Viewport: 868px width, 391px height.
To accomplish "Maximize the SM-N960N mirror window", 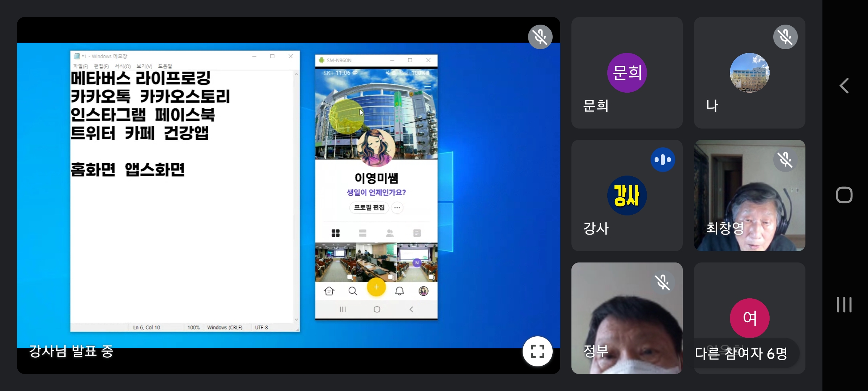I will point(410,60).
